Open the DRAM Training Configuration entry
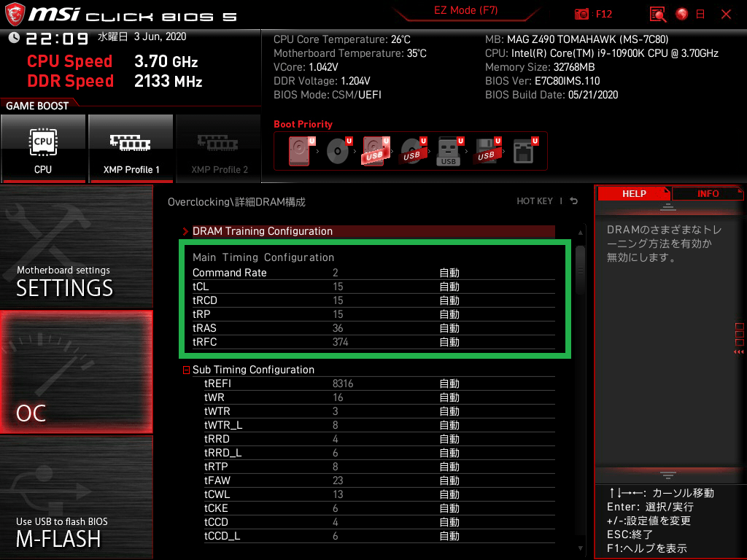Image resolution: width=747 pixels, height=560 pixels. point(373,231)
